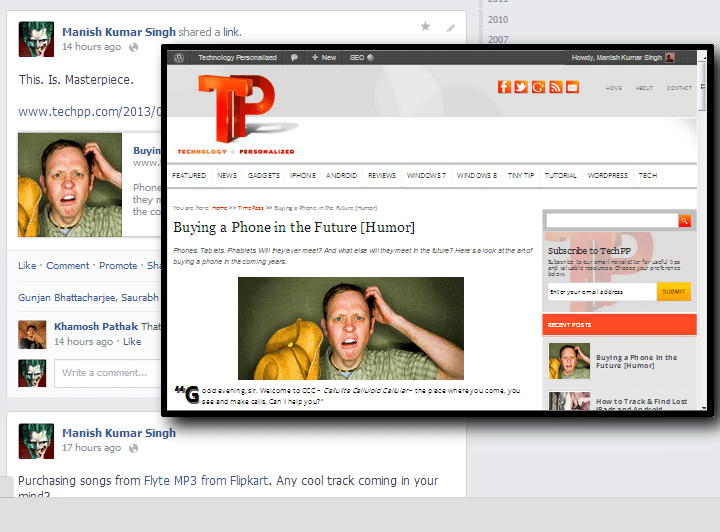Select NEWS navigation tab

tap(227, 175)
